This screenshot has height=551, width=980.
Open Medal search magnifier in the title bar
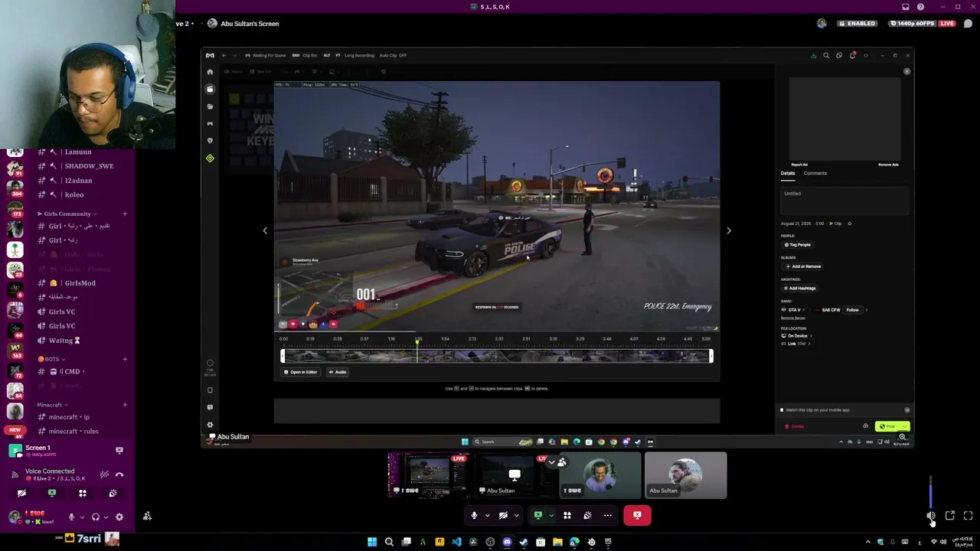pyautogui.click(x=826, y=55)
